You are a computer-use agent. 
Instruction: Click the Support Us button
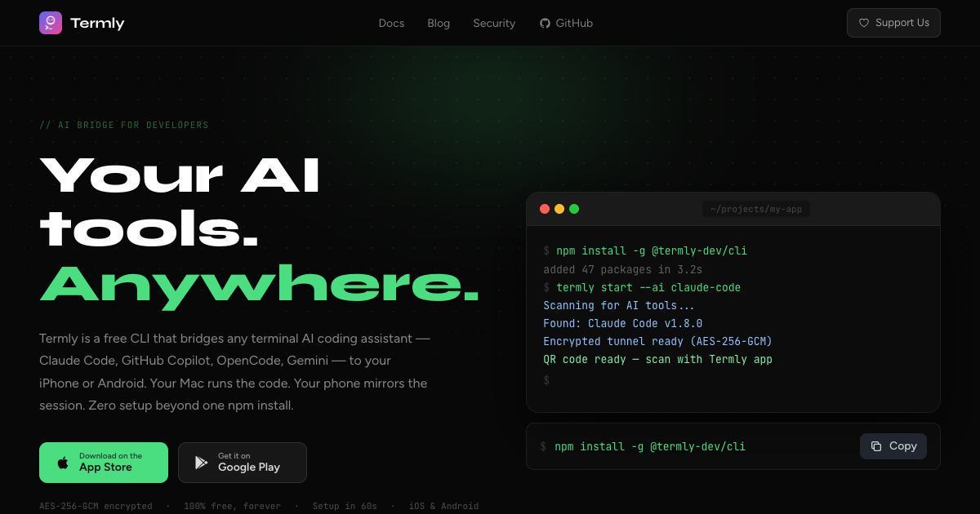click(893, 23)
